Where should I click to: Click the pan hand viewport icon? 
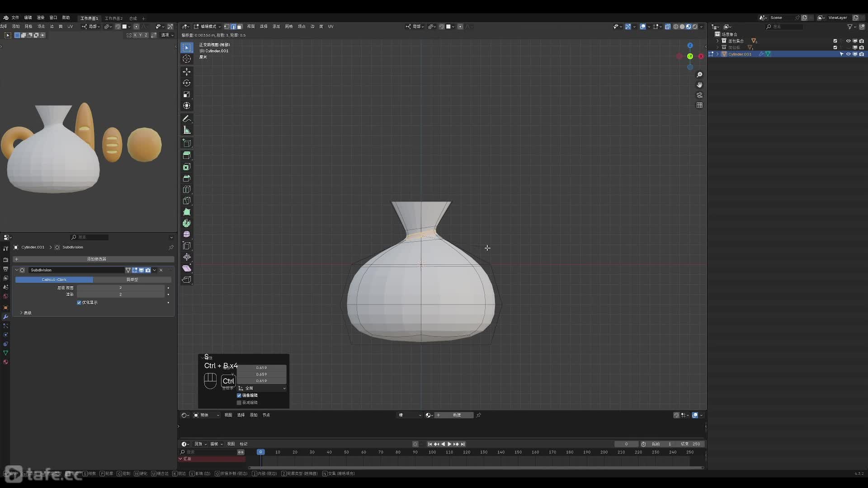pyautogui.click(x=699, y=85)
